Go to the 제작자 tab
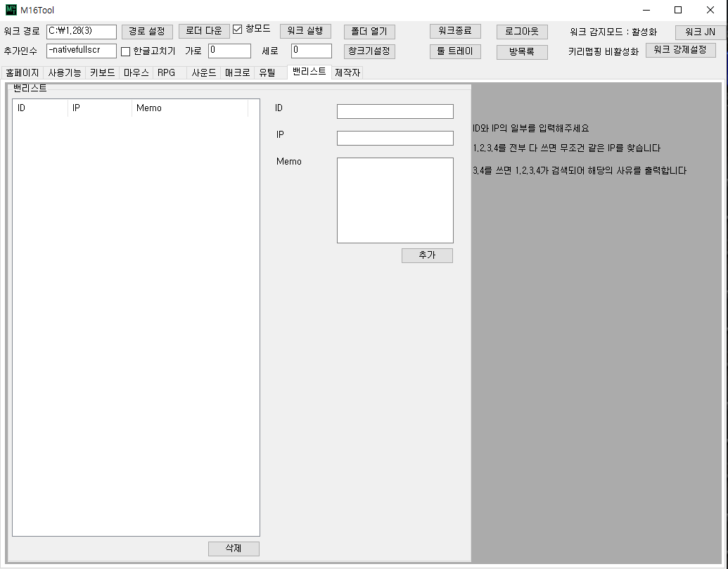The image size is (728, 569). 347,72
